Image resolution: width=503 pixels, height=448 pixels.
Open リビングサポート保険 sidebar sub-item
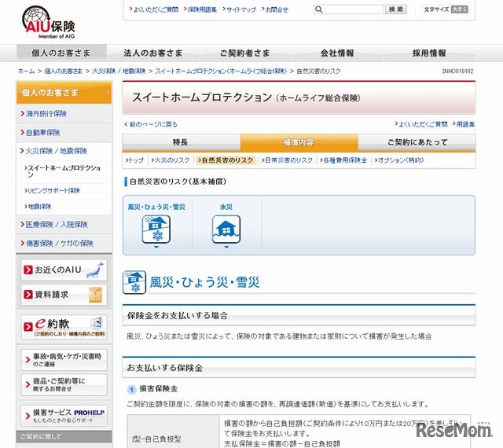click(x=53, y=191)
